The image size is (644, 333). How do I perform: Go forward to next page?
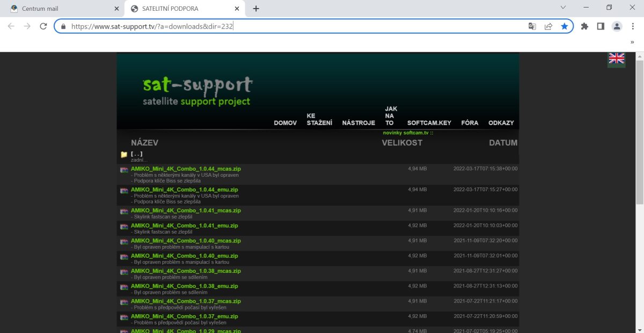pyautogui.click(x=27, y=26)
